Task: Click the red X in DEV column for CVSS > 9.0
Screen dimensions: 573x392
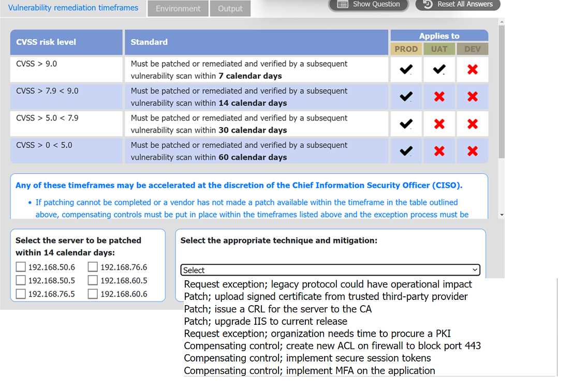Action: pos(472,69)
